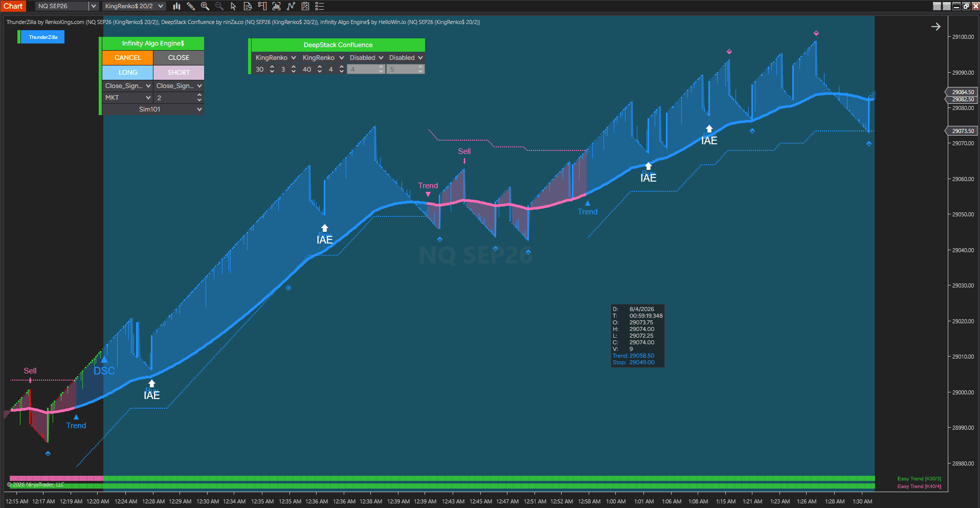Image resolution: width=980 pixels, height=508 pixels.
Task: Click the © 2026 NinjaTrader, LLC text
Action: [x=36, y=484]
